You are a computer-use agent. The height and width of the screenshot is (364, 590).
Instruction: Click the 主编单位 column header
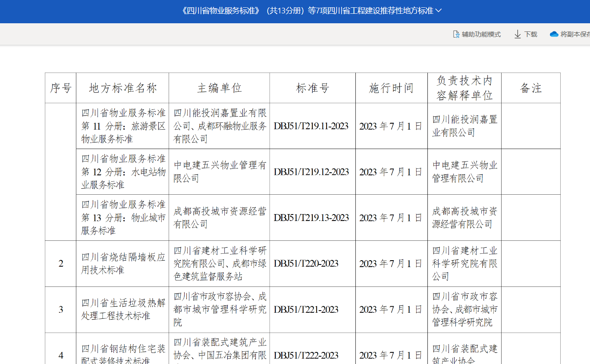click(220, 88)
